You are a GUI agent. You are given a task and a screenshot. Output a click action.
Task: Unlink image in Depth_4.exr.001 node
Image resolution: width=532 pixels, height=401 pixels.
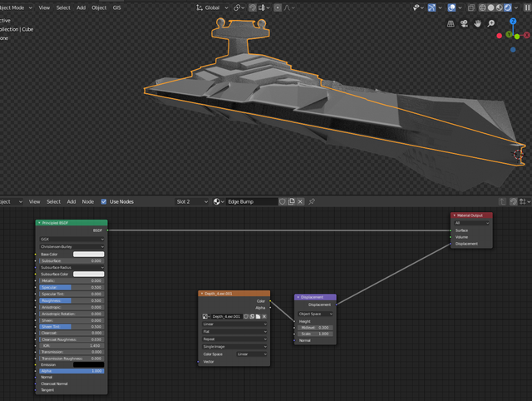click(x=264, y=316)
